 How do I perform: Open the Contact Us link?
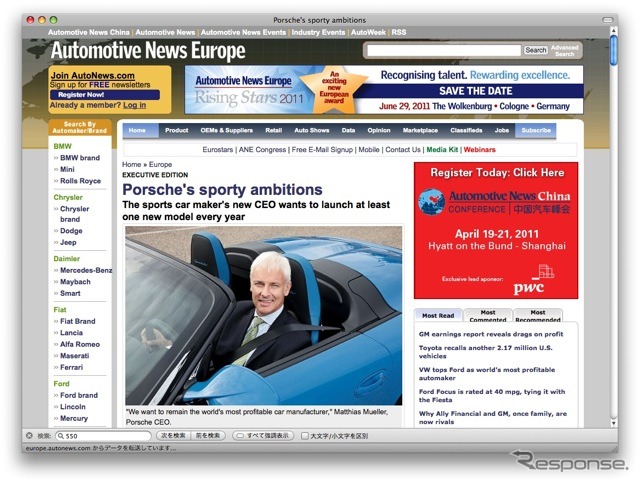click(x=403, y=150)
